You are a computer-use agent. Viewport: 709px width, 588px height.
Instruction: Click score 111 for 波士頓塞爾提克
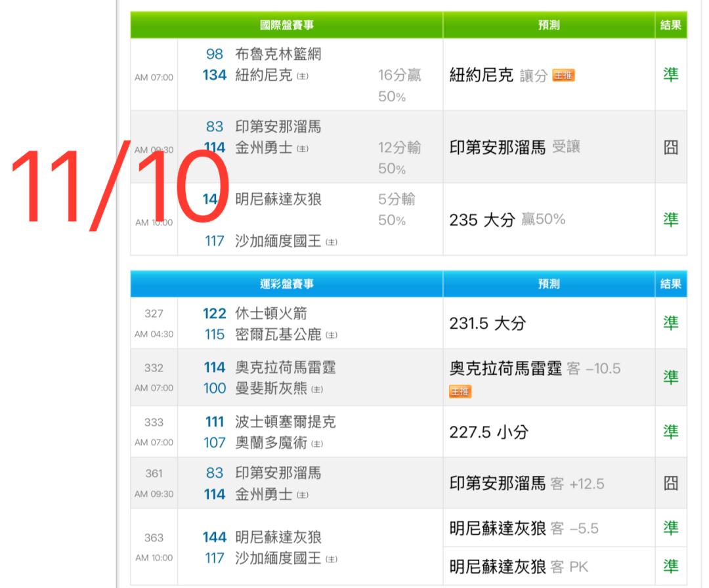coord(214,422)
